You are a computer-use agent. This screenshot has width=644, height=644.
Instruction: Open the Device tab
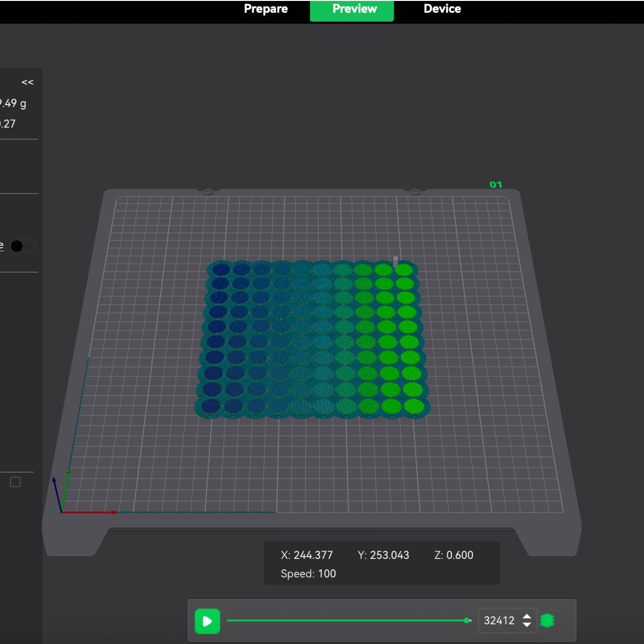442,9
